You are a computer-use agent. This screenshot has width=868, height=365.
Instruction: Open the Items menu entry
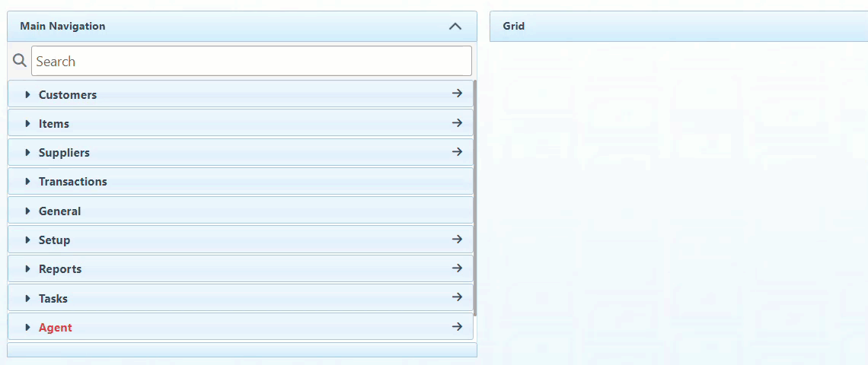(54, 123)
